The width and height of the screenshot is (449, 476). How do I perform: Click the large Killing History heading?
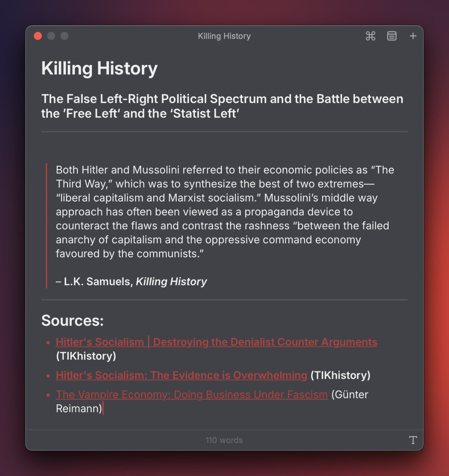click(x=100, y=69)
